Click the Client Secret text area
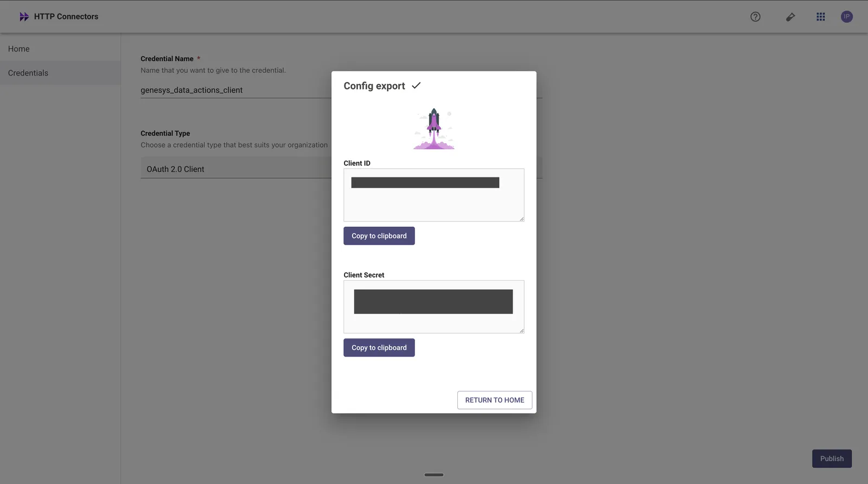 (434, 307)
